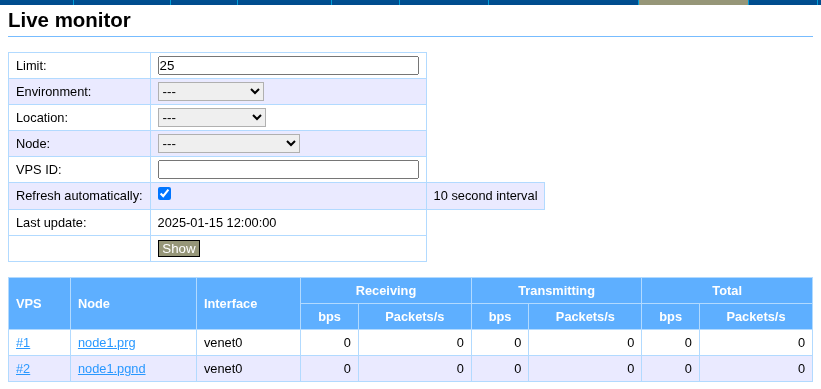Click the Refresh automatically label
Image resolution: width=821 pixels, height=389 pixels.
[79, 196]
